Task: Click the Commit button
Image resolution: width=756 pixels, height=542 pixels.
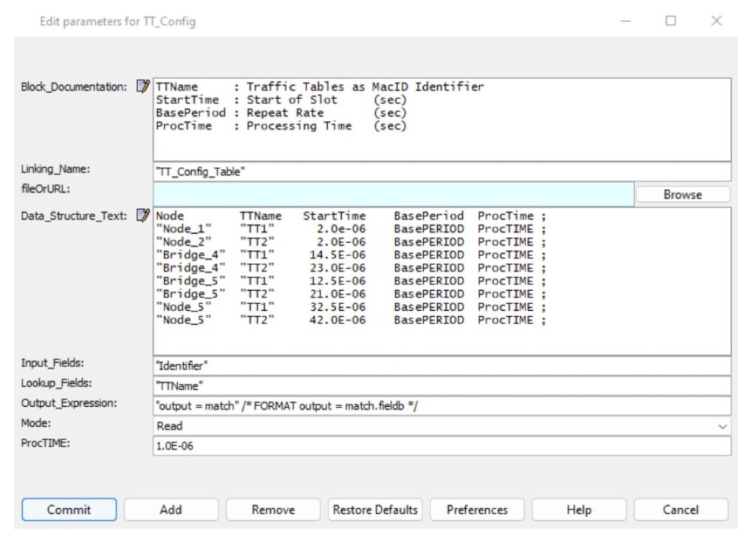Action: [69, 510]
